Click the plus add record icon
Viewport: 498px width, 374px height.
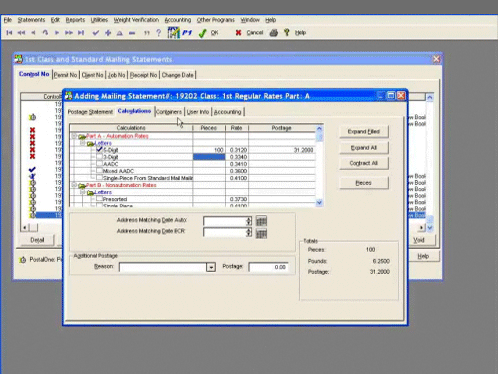pyautogui.click(x=108, y=33)
